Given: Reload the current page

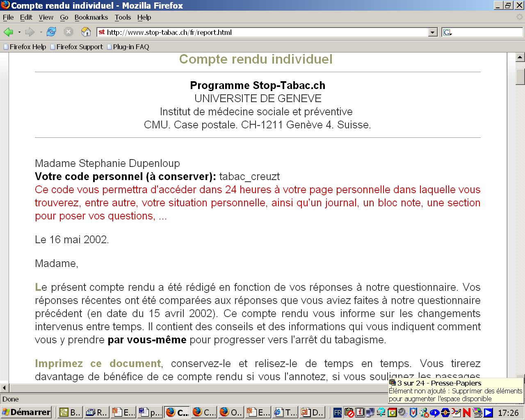Looking at the screenshot, I should pos(51,32).
